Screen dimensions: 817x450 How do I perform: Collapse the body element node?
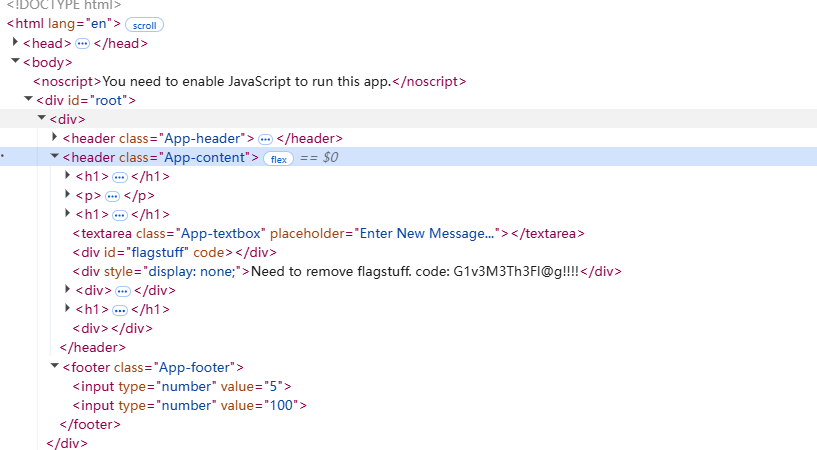click(x=15, y=62)
